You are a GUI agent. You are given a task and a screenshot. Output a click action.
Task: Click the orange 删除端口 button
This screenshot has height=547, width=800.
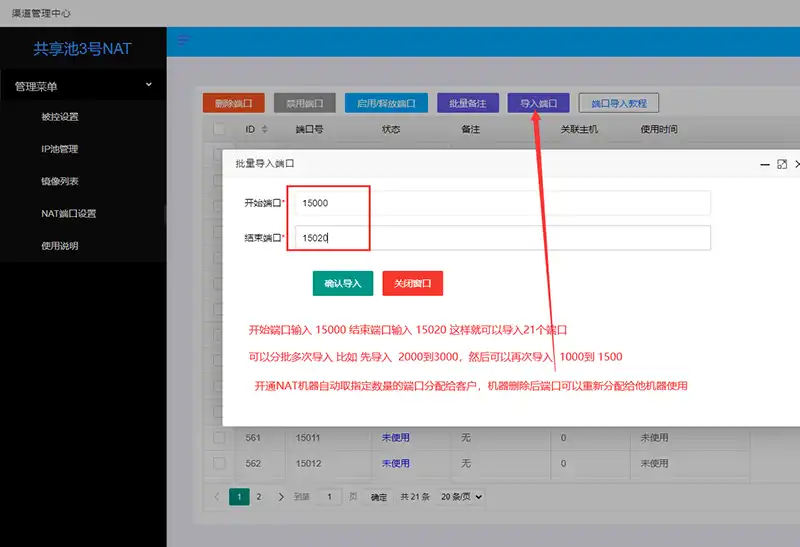234,103
